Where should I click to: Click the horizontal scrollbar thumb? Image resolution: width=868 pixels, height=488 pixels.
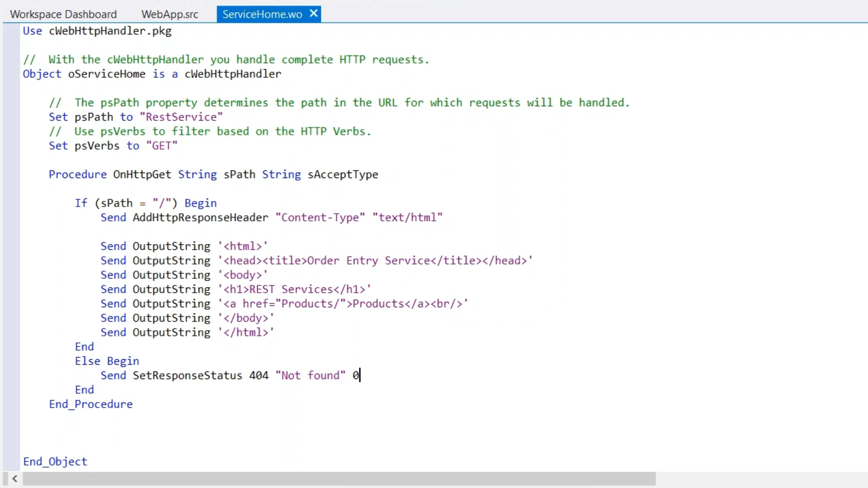point(339,479)
